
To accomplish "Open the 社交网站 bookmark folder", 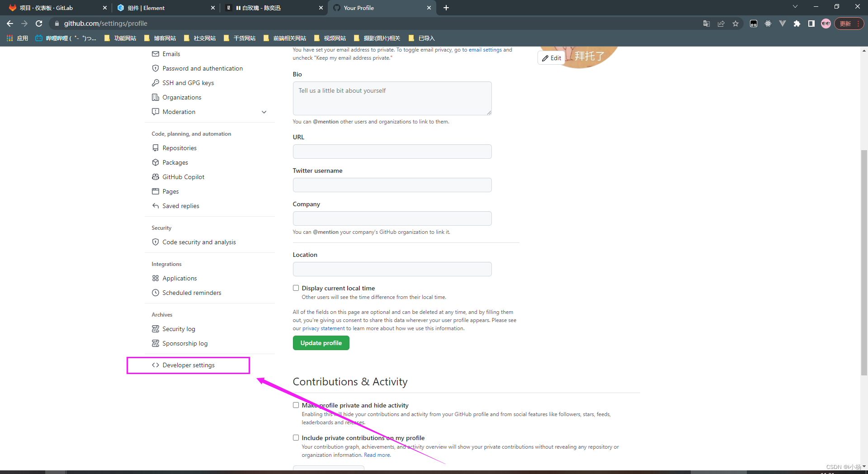I will point(200,38).
